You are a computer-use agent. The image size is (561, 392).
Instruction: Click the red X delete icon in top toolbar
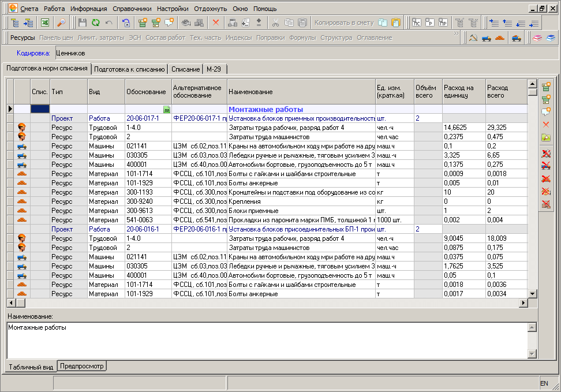[x=216, y=23]
